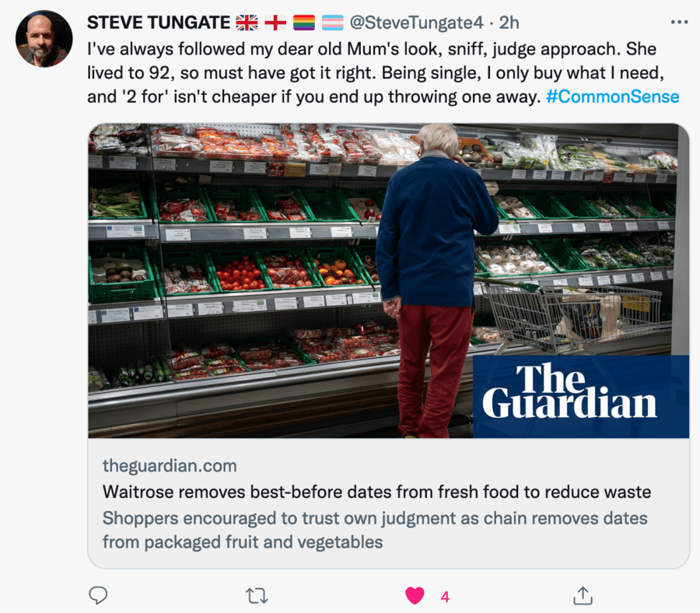Image resolution: width=700 pixels, height=613 pixels.
Task: Open the @SteveTungate4 handle
Action: pos(416,23)
